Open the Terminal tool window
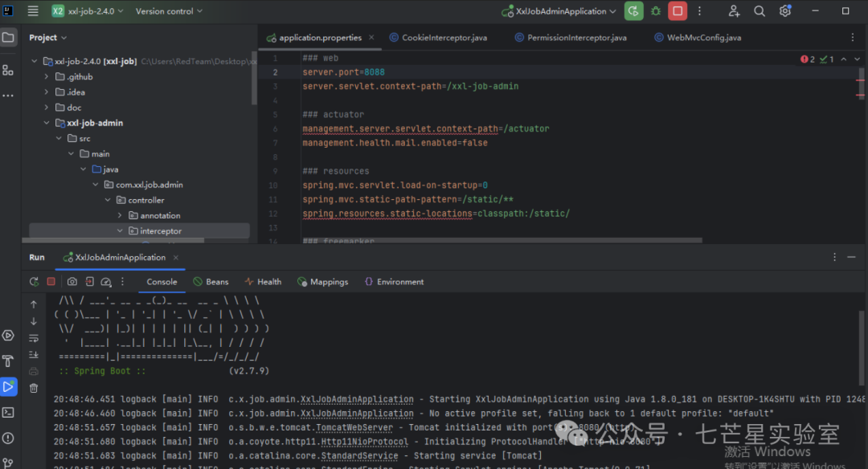This screenshot has width=868, height=469. 8,413
